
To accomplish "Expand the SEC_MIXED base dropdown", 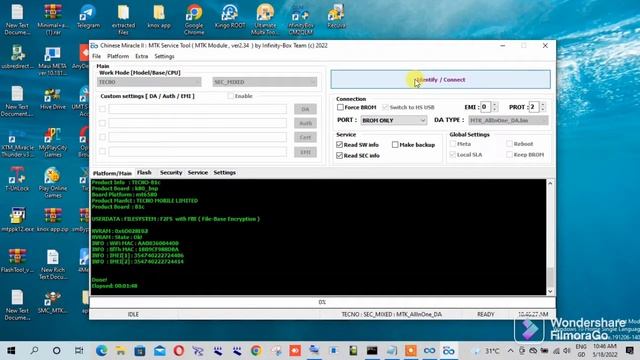I will 264,82.
